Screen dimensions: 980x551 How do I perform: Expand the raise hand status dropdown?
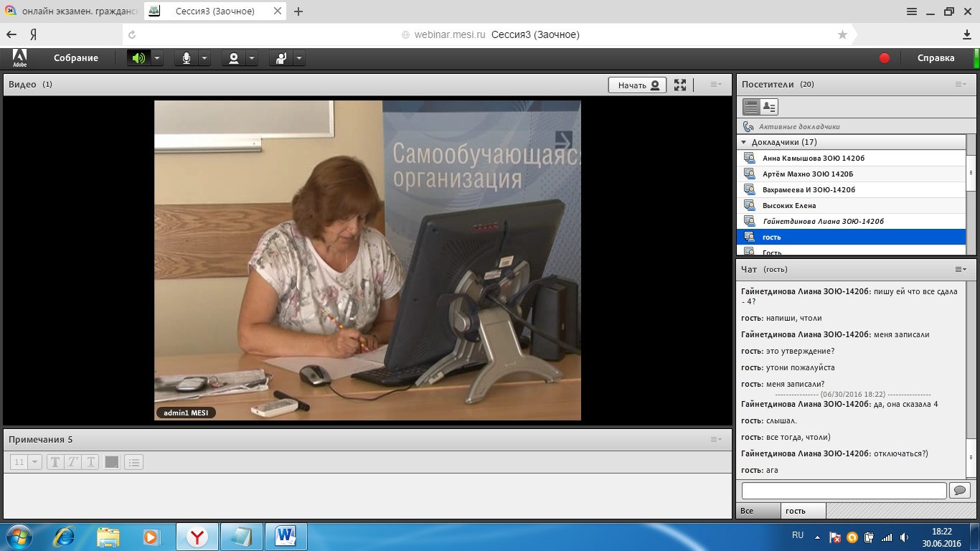[x=299, y=58]
